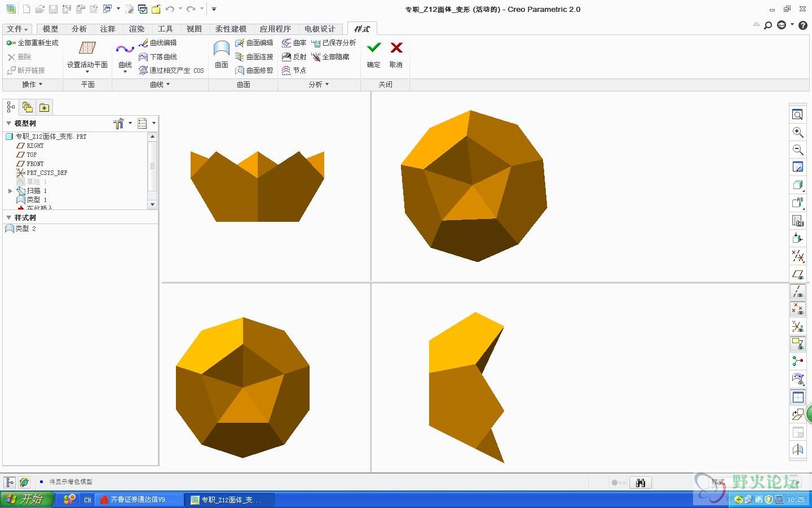Click the green 确定 checkmark
The image size is (812, 508).
(x=374, y=48)
